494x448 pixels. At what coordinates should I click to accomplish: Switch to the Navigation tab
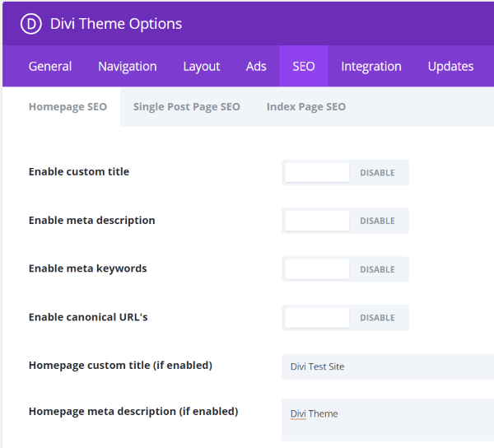point(127,67)
